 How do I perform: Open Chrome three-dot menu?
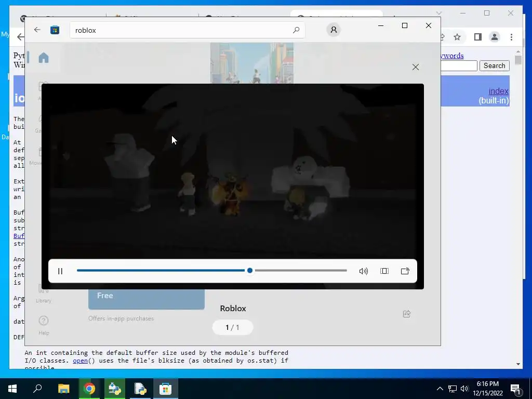pyautogui.click(x=511, y=37)
